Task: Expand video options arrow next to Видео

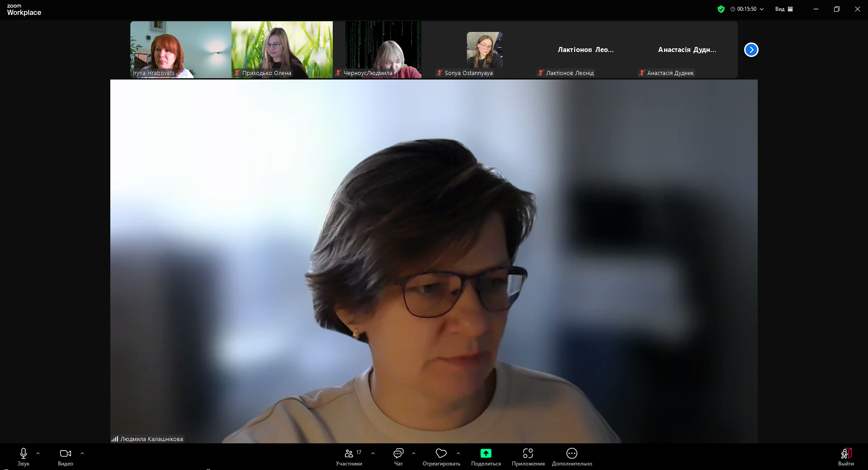Action: coord(82,453)
